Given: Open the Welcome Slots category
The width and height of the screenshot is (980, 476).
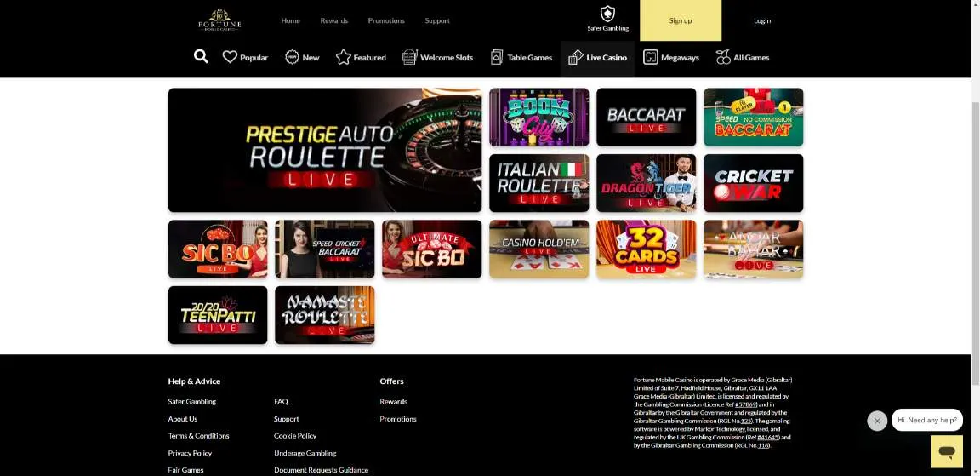Looking at the screenshot, I should click(x=437, y=58).
